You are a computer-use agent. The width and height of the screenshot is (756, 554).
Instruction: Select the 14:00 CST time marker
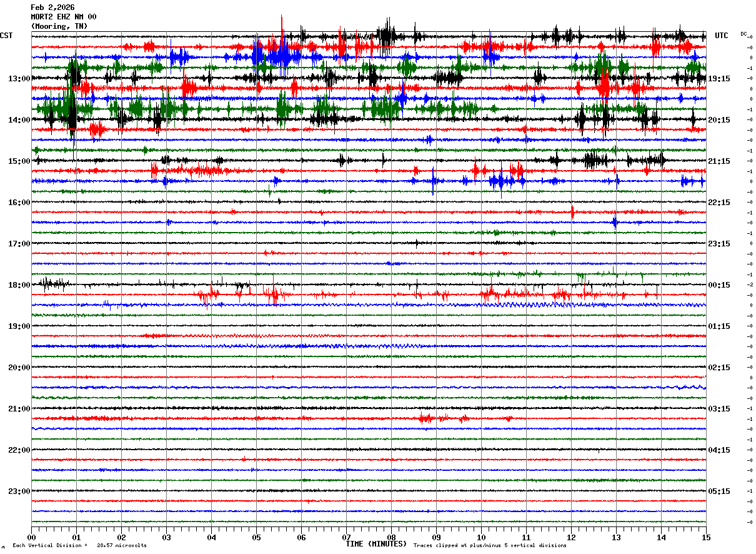(x=19, y=120)
